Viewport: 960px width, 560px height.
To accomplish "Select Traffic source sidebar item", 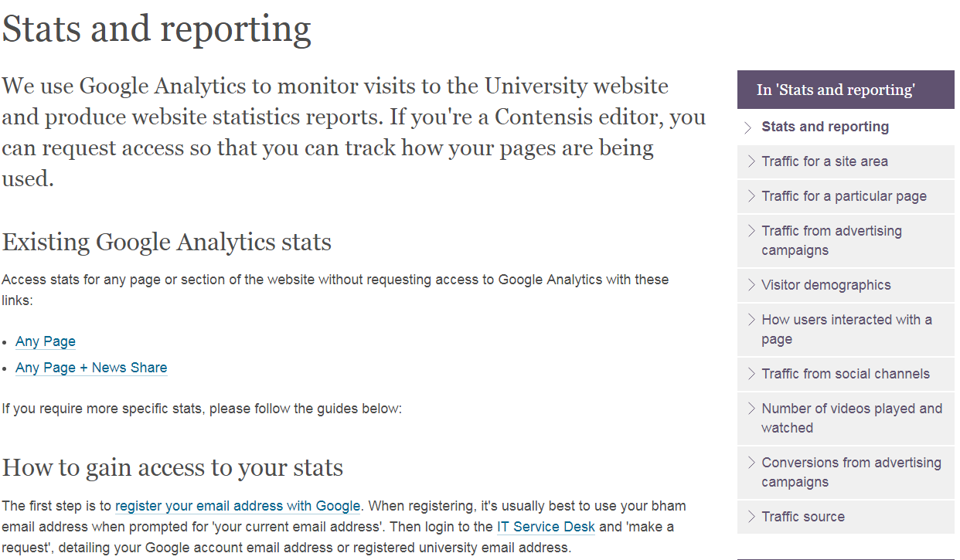I will (x=802, y=517).
